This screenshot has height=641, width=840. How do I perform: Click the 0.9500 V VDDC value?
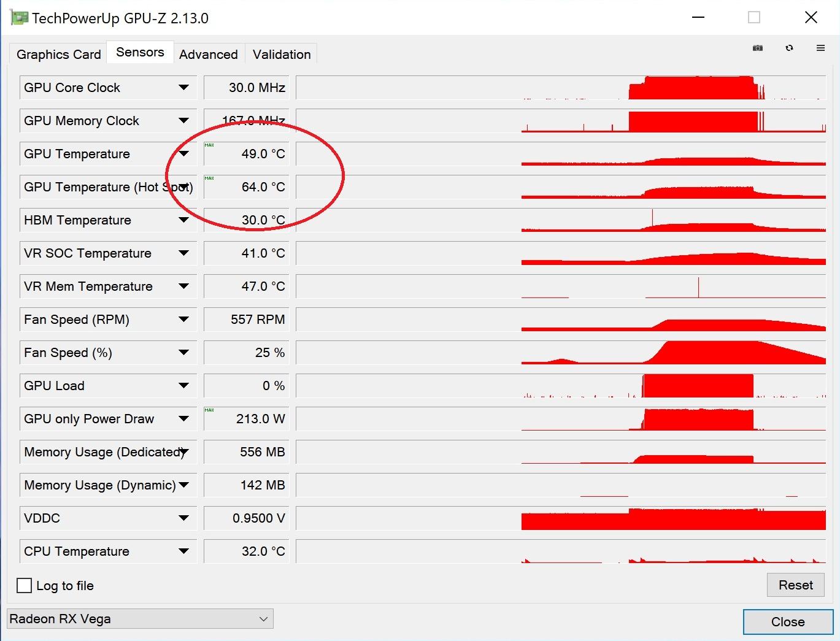coord(246,518)
